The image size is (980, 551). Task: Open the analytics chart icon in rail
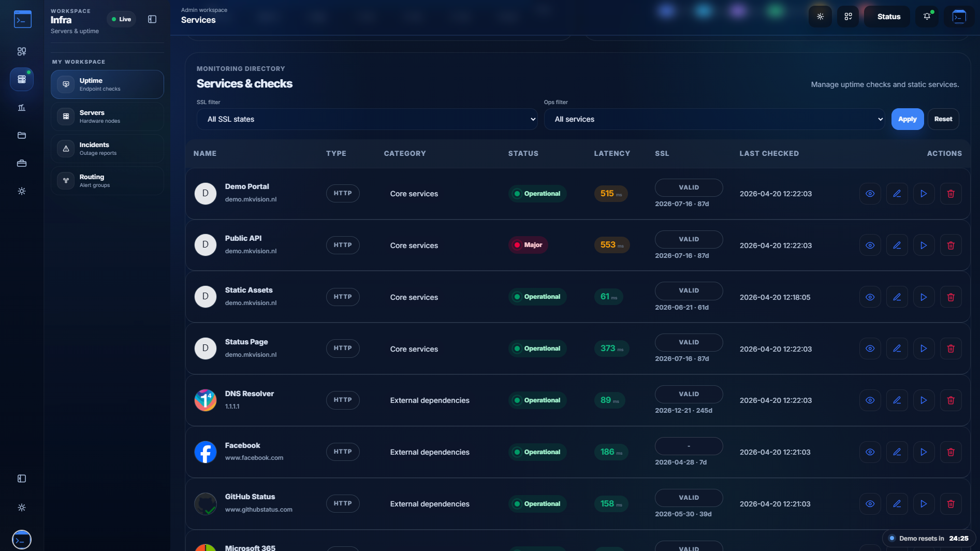(x=22, y=107)
